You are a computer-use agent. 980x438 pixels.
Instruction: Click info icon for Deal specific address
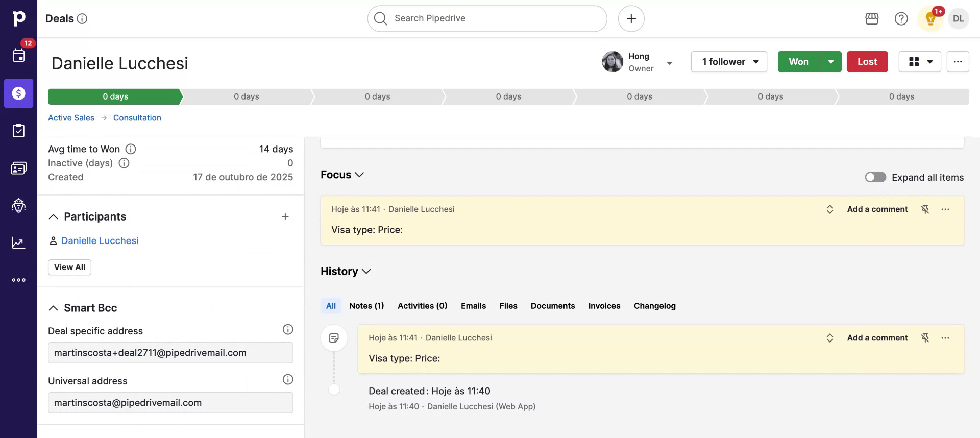[x=288, y=329]
